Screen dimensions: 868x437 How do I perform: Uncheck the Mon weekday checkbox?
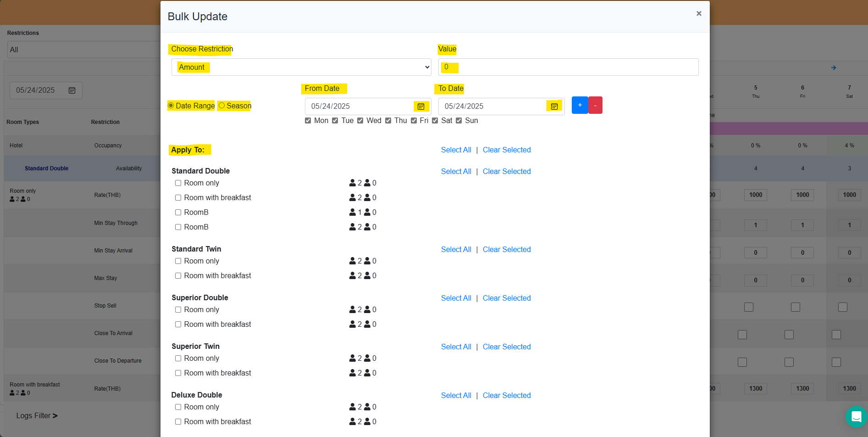click(308, 121)
